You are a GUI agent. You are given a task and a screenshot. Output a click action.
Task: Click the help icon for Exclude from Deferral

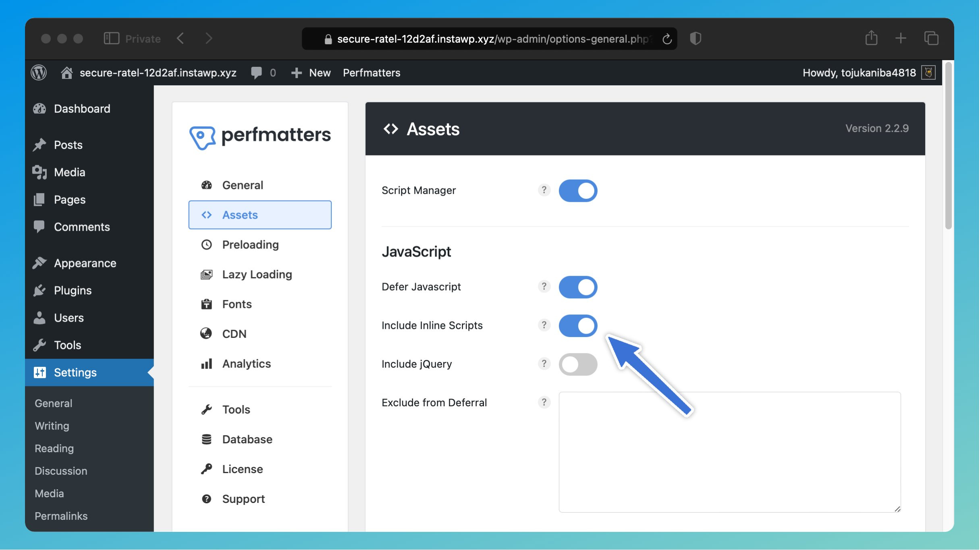pyautogui.click(x=544, y=403)
